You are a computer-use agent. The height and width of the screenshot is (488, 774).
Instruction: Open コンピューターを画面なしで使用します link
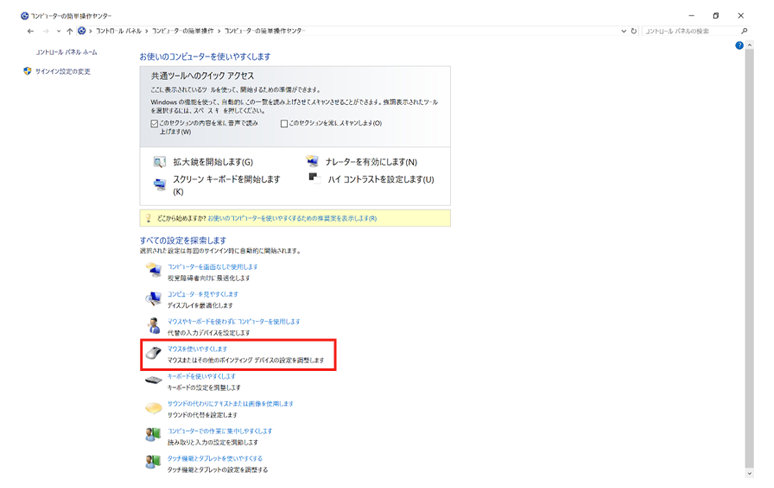[x=213, y=267]
